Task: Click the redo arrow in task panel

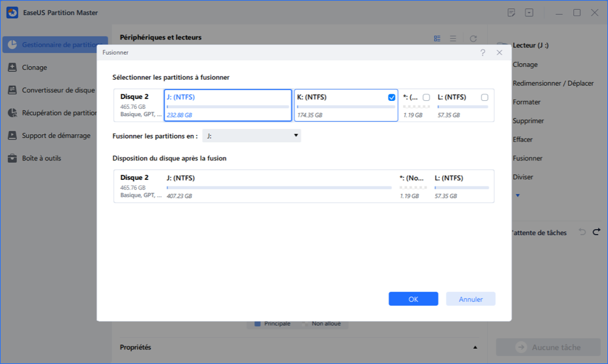Action: (x=596, y=232)
